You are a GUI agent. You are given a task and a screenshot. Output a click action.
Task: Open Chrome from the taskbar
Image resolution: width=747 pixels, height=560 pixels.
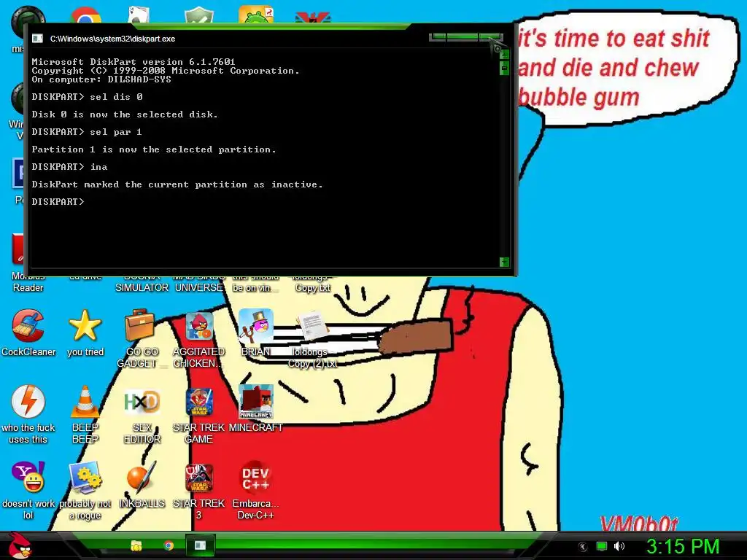[169, 545]
